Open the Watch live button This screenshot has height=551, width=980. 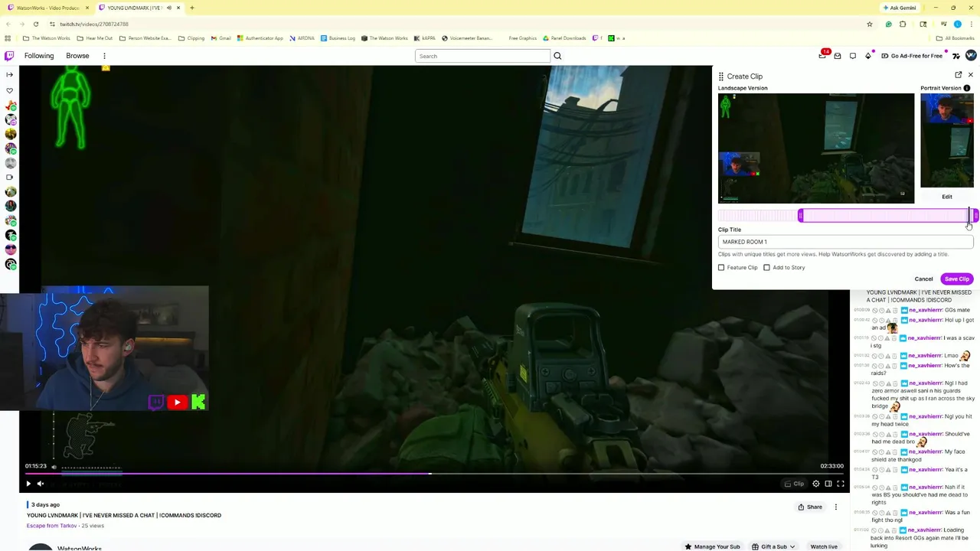coord(824,546)
